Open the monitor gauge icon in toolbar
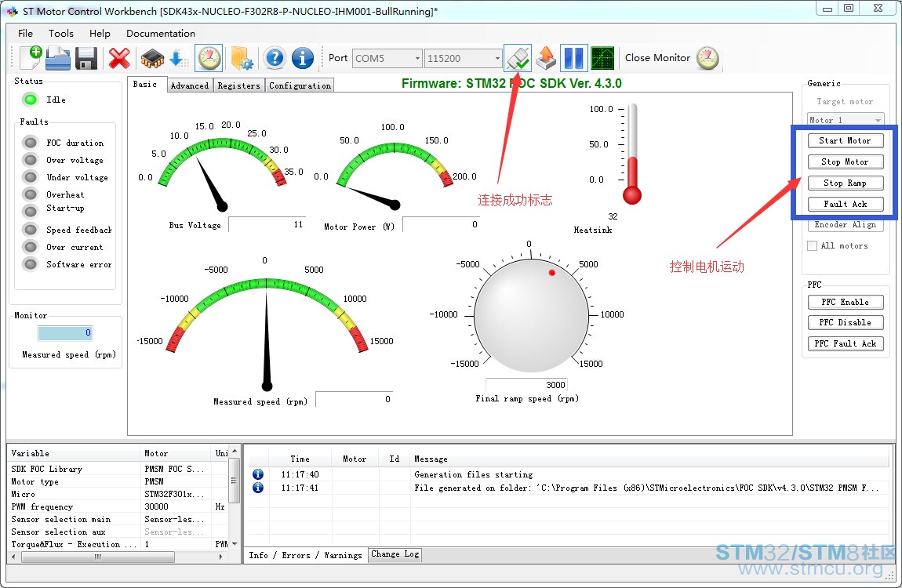The width and height of the screenshot is (902, 588). [x=209, y=58]
